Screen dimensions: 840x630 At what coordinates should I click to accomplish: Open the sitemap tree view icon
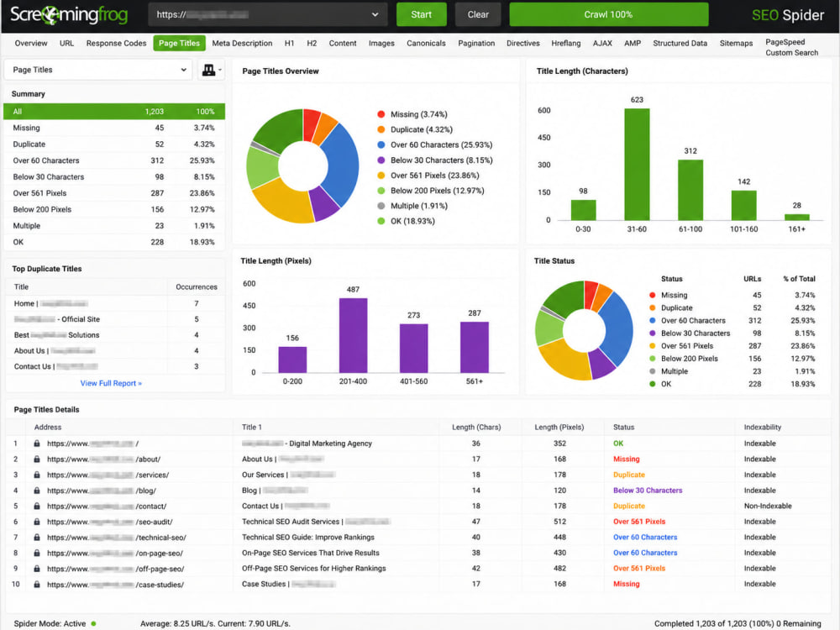coord(209,70)
